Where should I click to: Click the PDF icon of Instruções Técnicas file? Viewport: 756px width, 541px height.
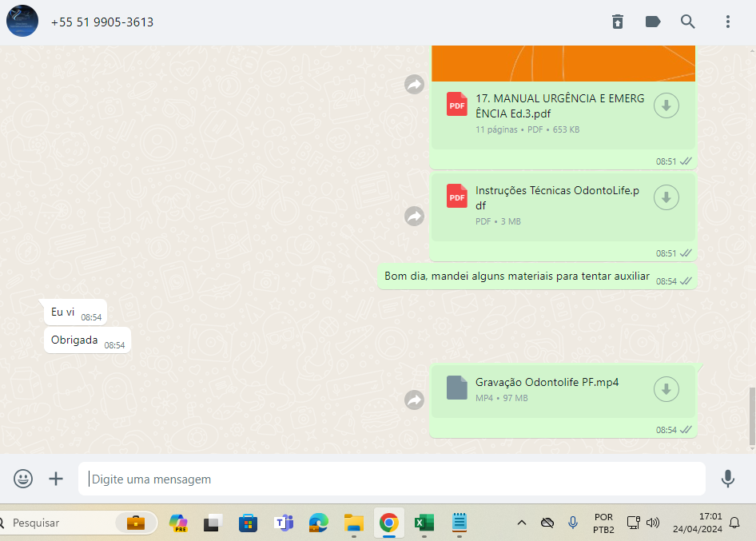coord(456,196)
